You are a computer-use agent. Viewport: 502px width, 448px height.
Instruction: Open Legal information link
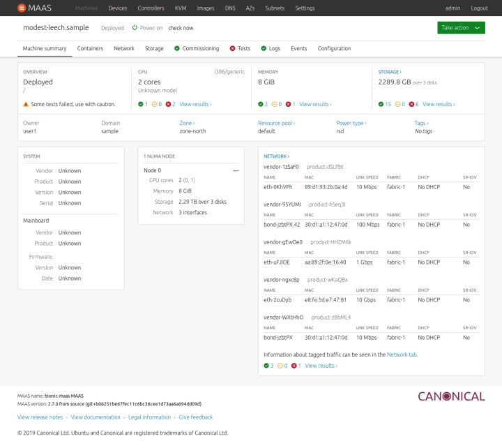tap(149, 417)
